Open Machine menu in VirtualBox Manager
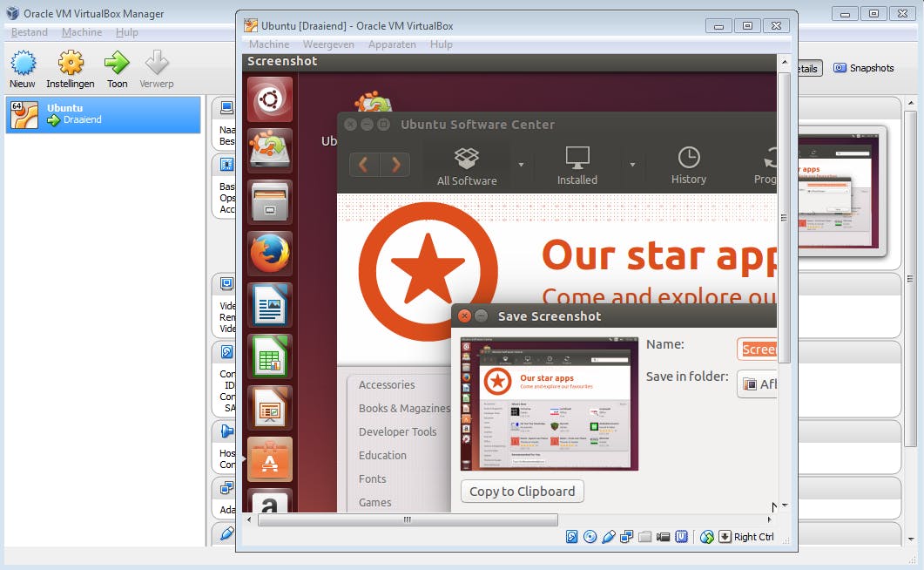 pyautogui.click(x=82, y=32)
